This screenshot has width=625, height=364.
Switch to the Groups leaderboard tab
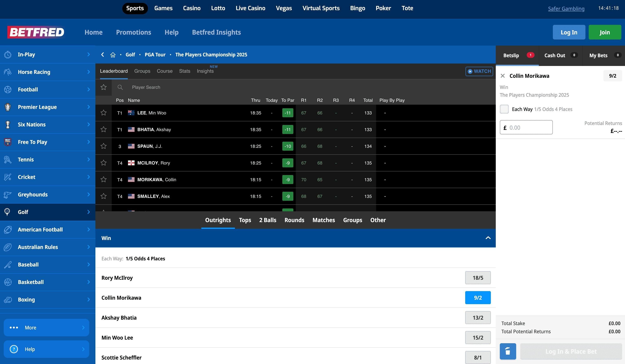pos(142,71)
